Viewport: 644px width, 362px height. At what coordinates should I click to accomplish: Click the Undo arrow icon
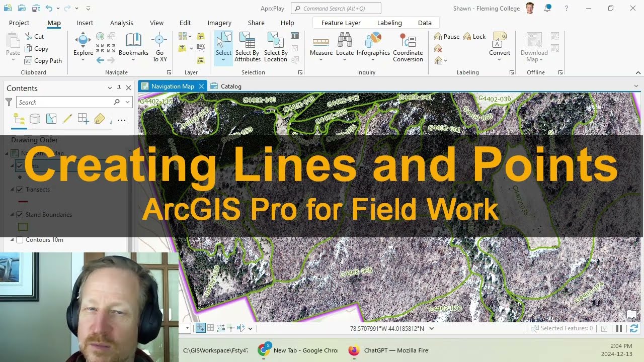tap(49, 9)
